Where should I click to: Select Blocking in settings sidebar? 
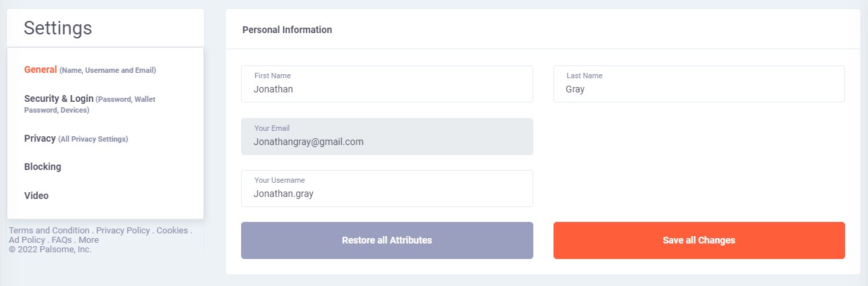point(42,167)
